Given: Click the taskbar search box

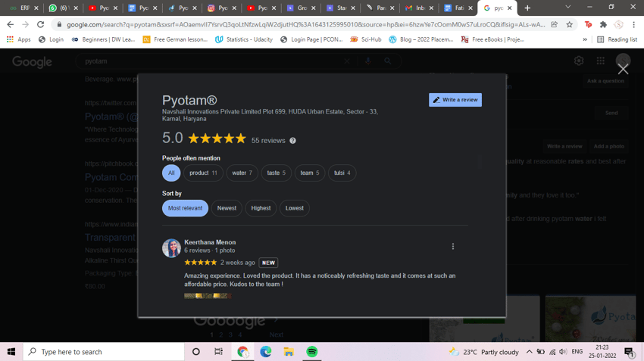Looking at the screenshot, I should (104, 352).
